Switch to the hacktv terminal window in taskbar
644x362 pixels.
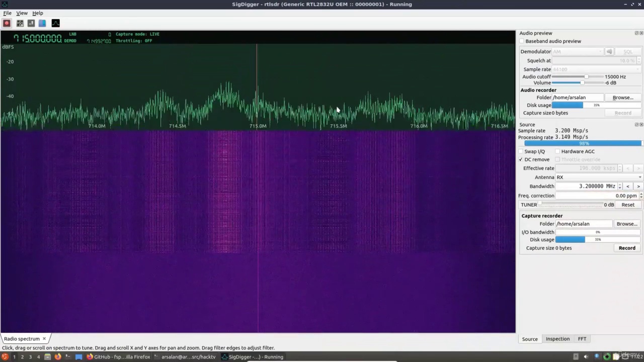[x=185, y=357]
